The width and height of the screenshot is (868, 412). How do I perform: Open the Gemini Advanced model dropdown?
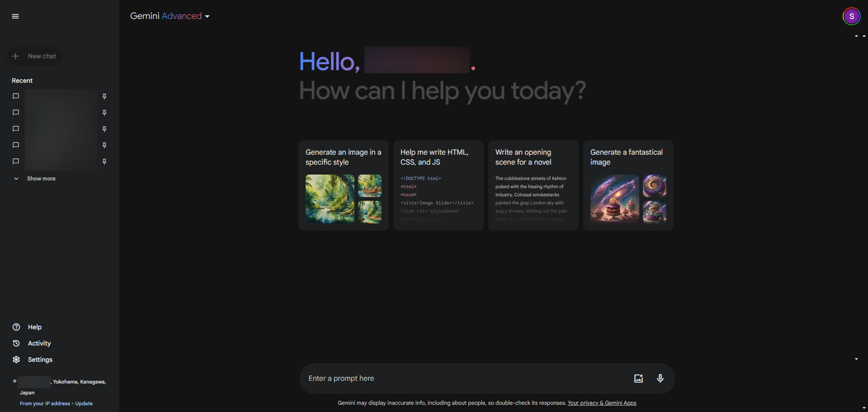170,16
